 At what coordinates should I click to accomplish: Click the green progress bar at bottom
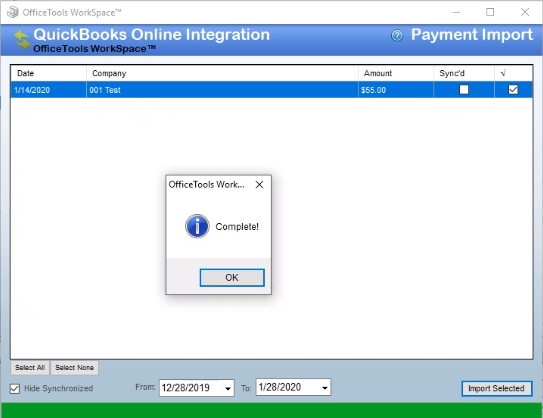point(272,410)
